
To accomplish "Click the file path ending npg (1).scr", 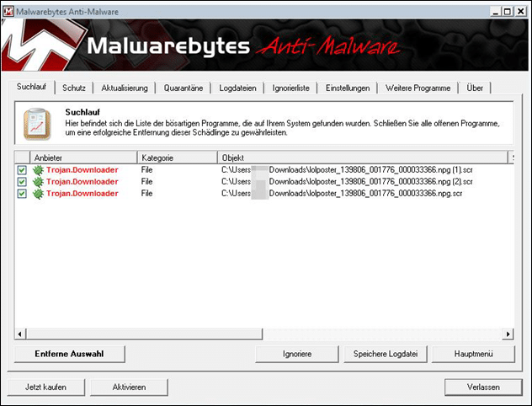I will click(347, 170).
